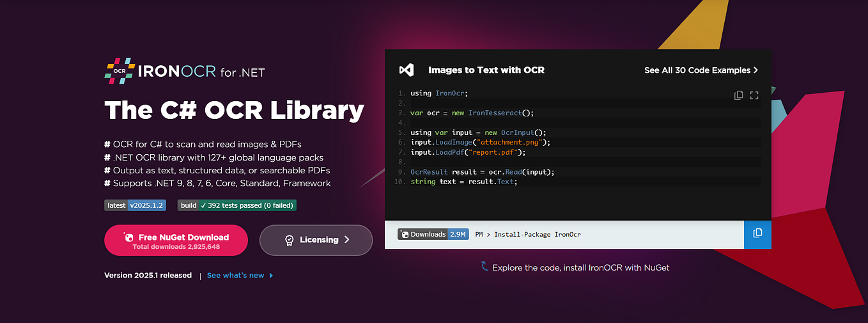
Task: Click the Supports .NET 9, 8, 7 bullet
Action: click(x=217, y=184)
